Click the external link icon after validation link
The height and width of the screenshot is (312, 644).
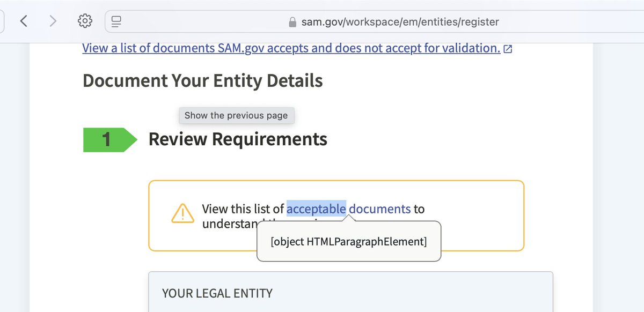click(508, 49)
